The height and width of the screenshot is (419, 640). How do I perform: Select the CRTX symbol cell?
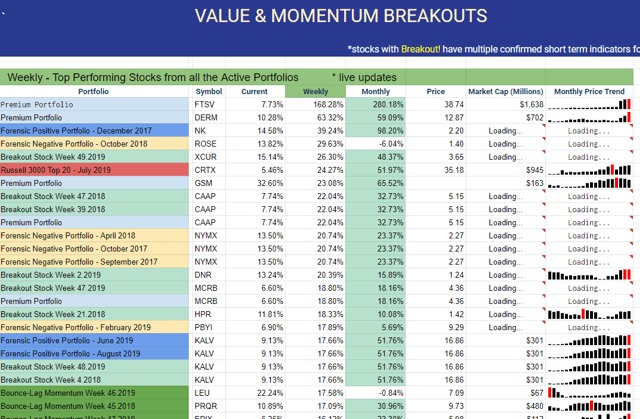click(209, 170)
